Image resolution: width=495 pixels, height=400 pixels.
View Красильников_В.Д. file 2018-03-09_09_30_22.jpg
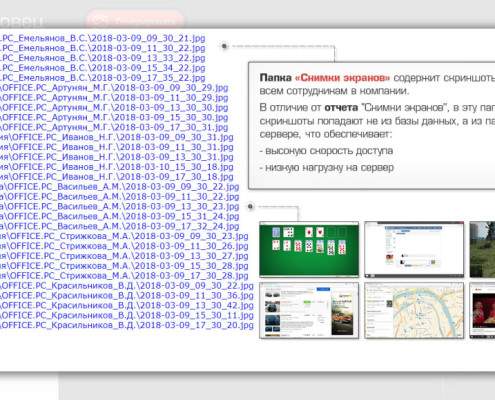[x=127, y=286]
